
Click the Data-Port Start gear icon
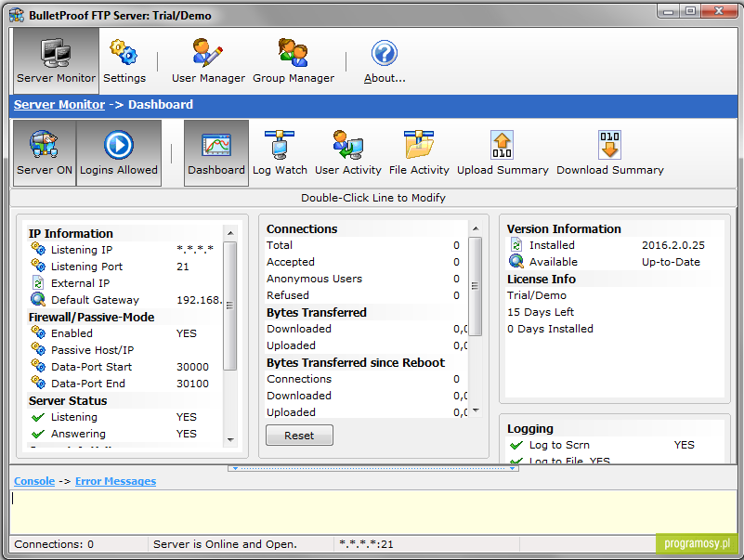click(38, 366)
